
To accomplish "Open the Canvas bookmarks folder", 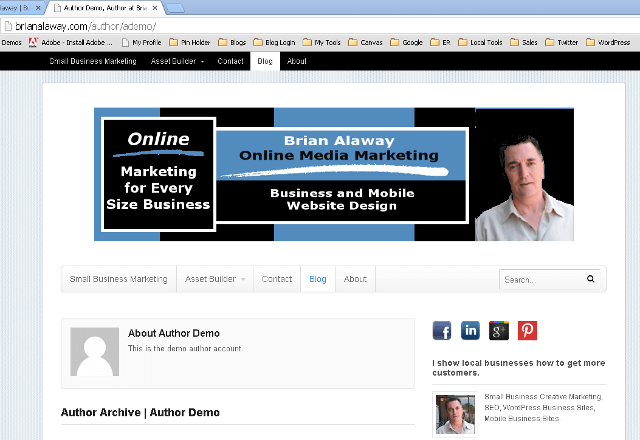I will [365, 42].
